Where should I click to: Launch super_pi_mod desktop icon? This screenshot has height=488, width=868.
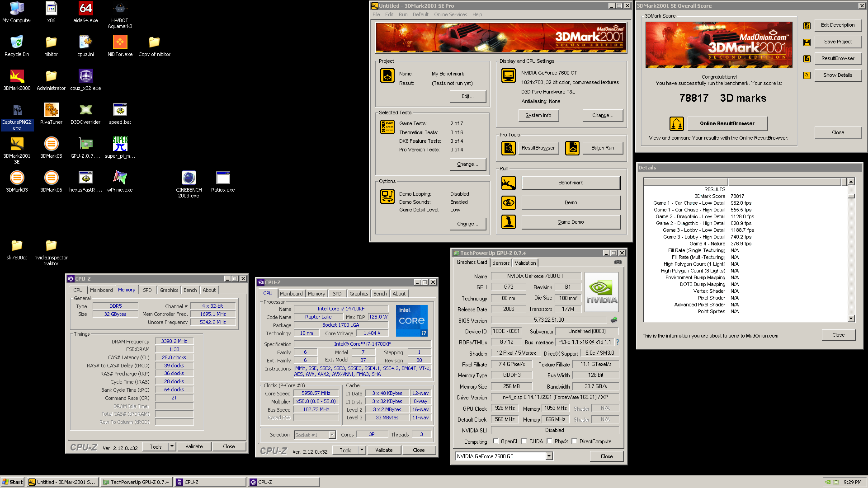coord(120,147)
